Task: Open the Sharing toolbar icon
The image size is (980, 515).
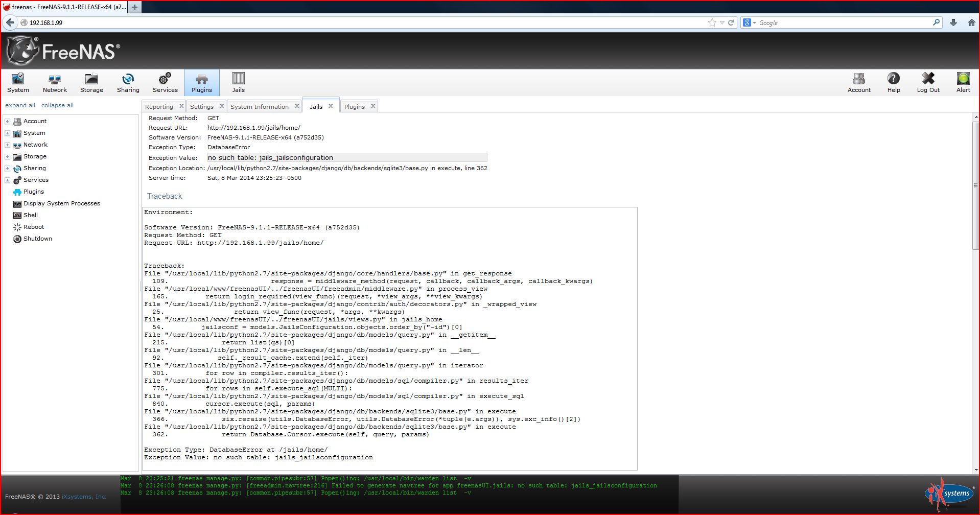Action: (128, 83)
